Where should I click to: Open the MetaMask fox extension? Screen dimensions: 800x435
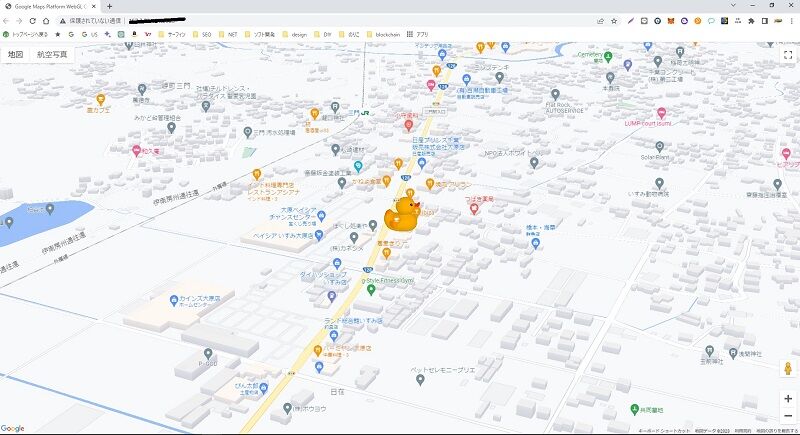click(671, 21)
